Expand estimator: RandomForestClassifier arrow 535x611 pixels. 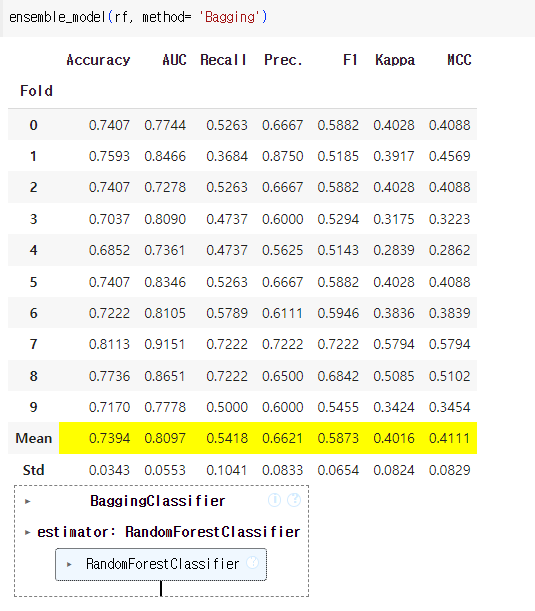(x=27, y=532)
